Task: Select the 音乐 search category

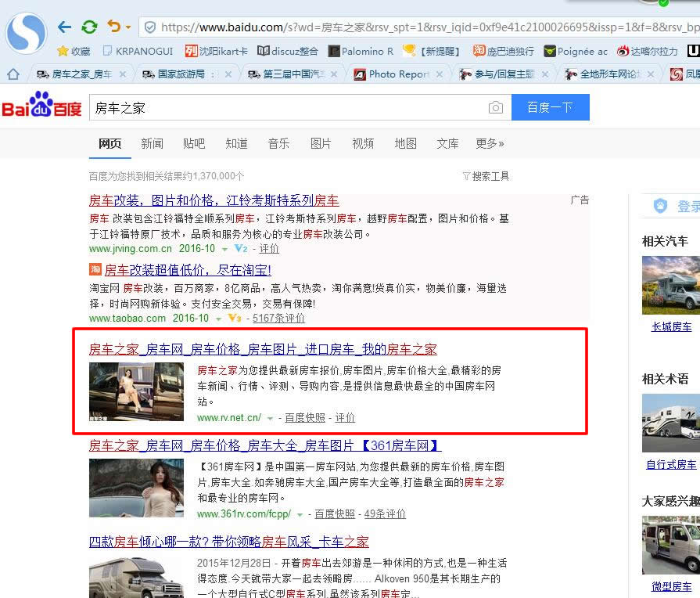Action: point(278,143)
